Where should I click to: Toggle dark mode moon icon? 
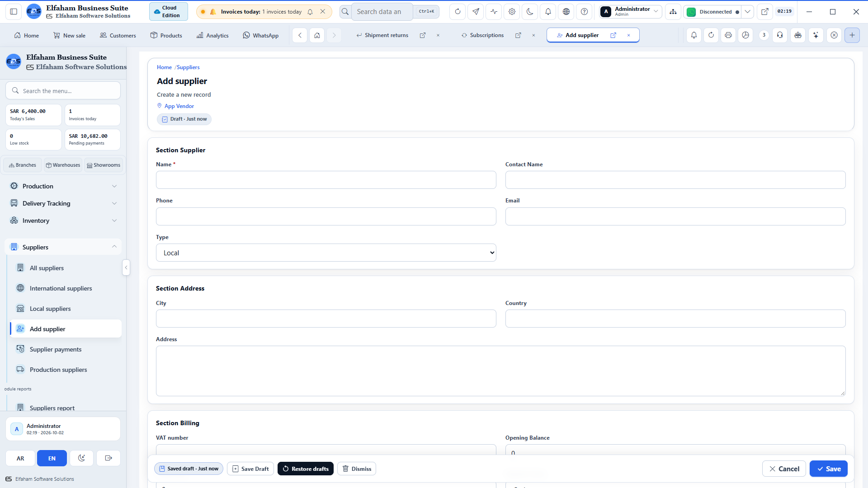(x=530, y=12)
